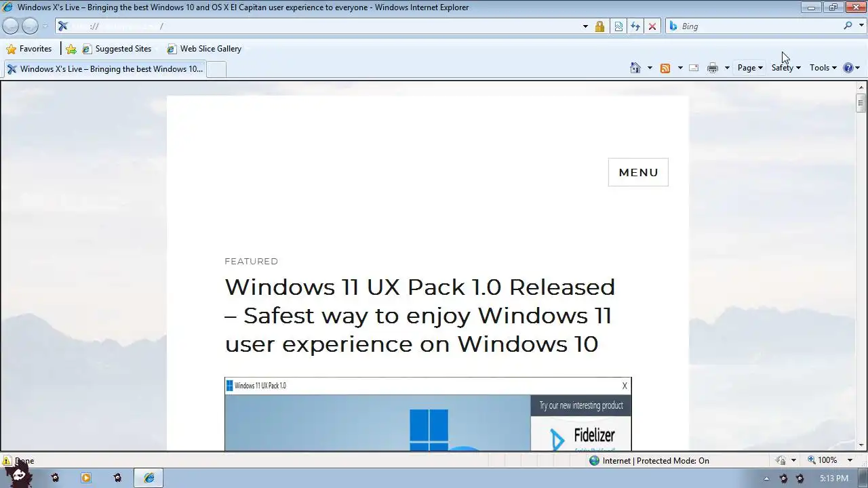Click the red Stop loading icon
This screenshot has height=488, width=868.
[x=652, y=26]
